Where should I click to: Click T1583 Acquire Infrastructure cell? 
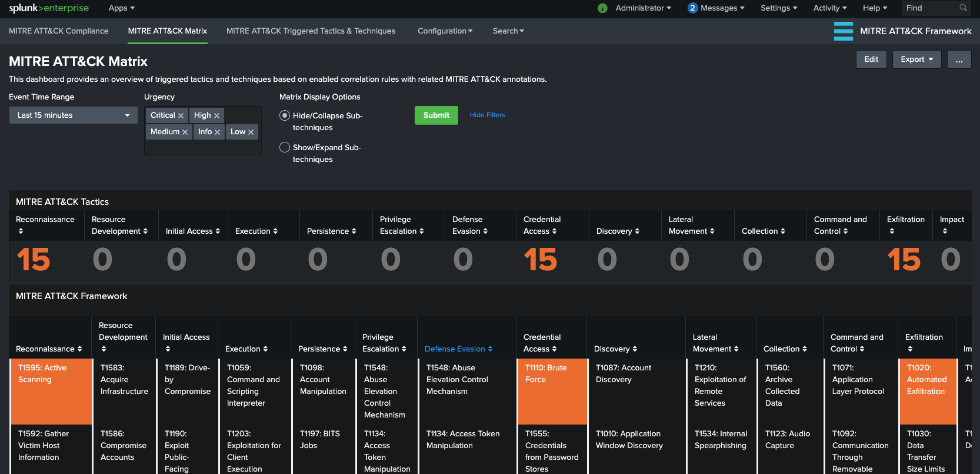[124, 392]
